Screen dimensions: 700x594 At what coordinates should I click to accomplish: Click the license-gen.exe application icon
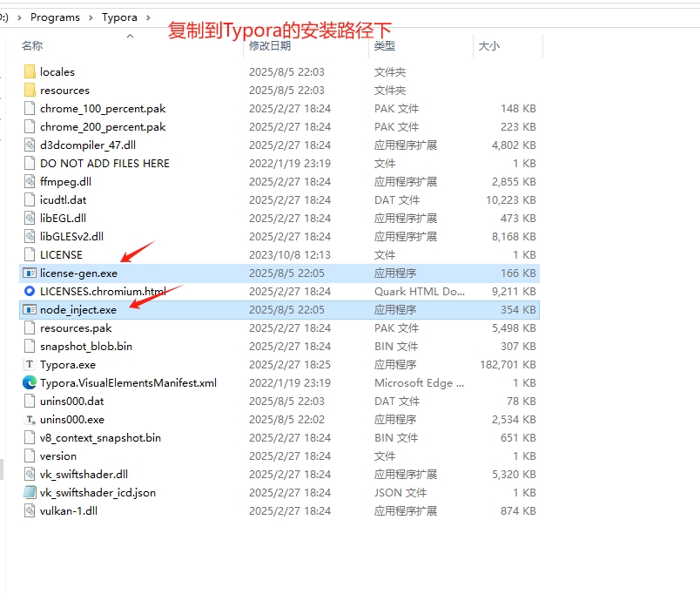tap(30, 273)
